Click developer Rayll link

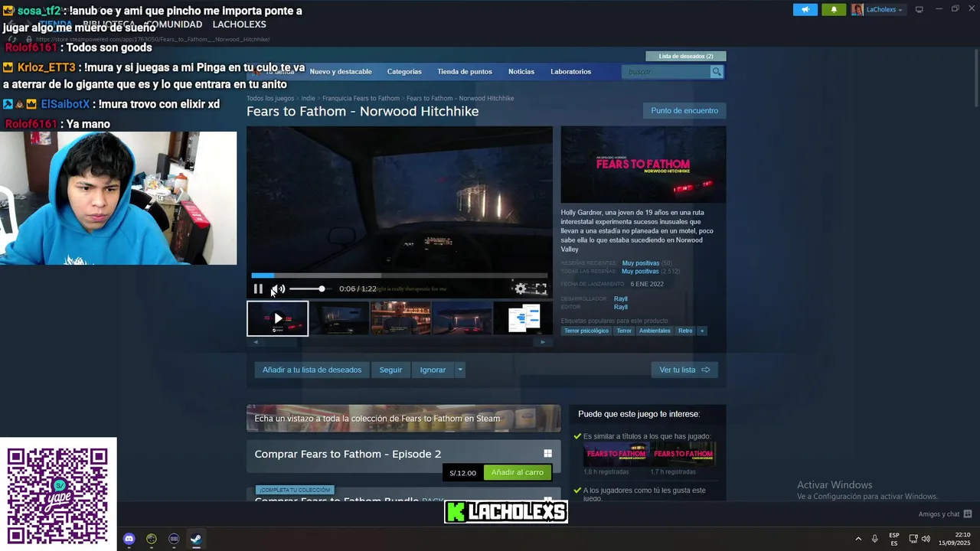tap(621, 298)
